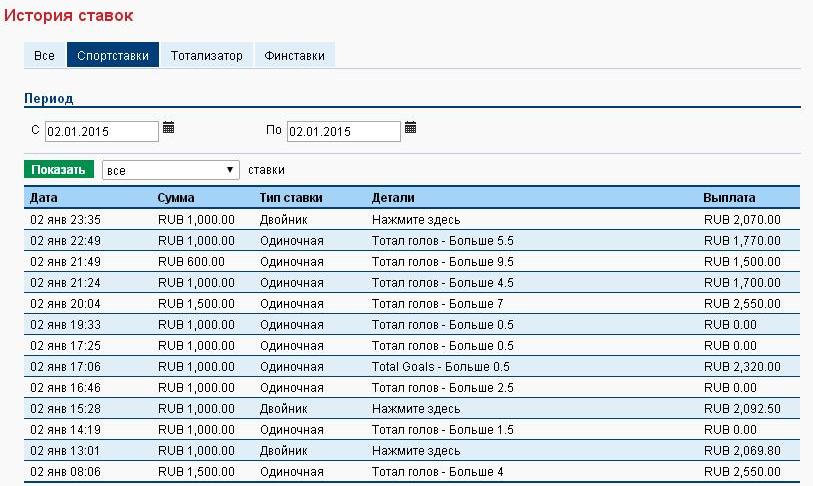Open the end date calendar icon
This screenshot has height=486, width=813.
[x=410, y=127]
